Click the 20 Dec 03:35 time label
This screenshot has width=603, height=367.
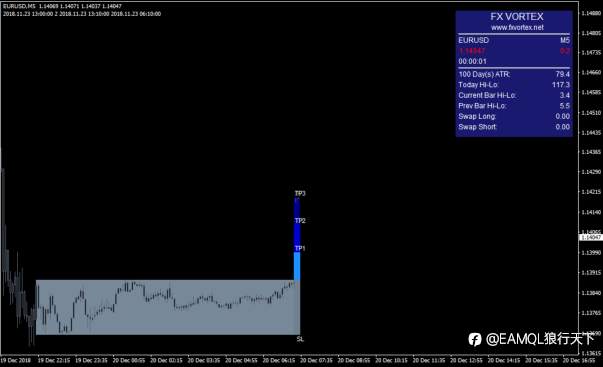click(204, 360)
